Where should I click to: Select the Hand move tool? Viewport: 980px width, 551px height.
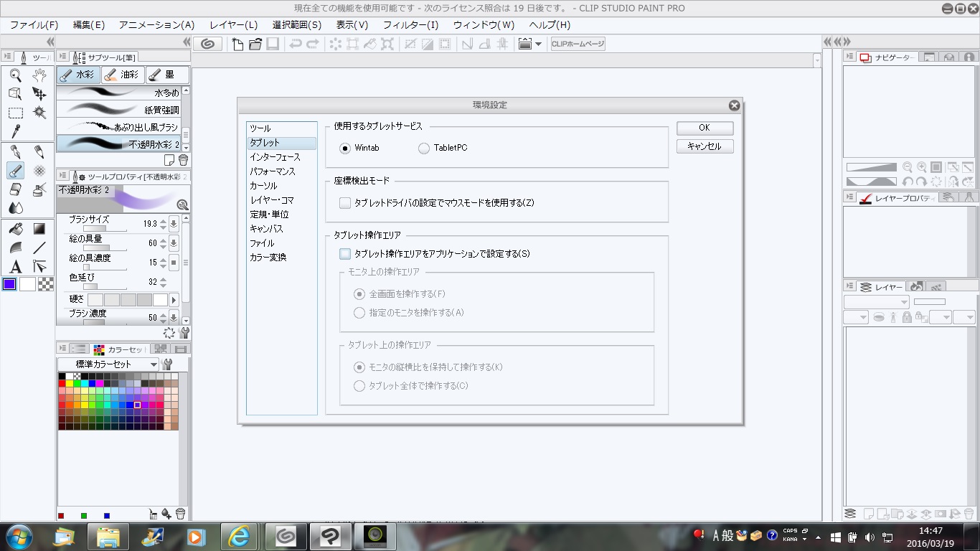coord(39,75)
